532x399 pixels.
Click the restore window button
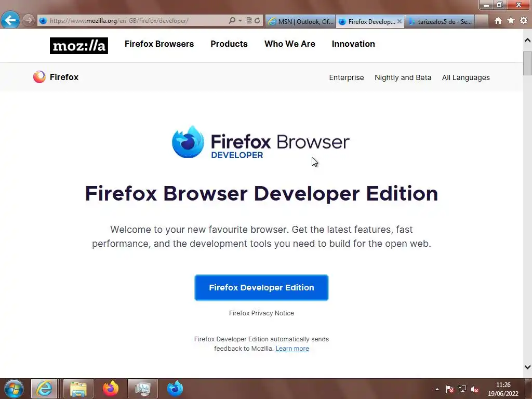499,5
